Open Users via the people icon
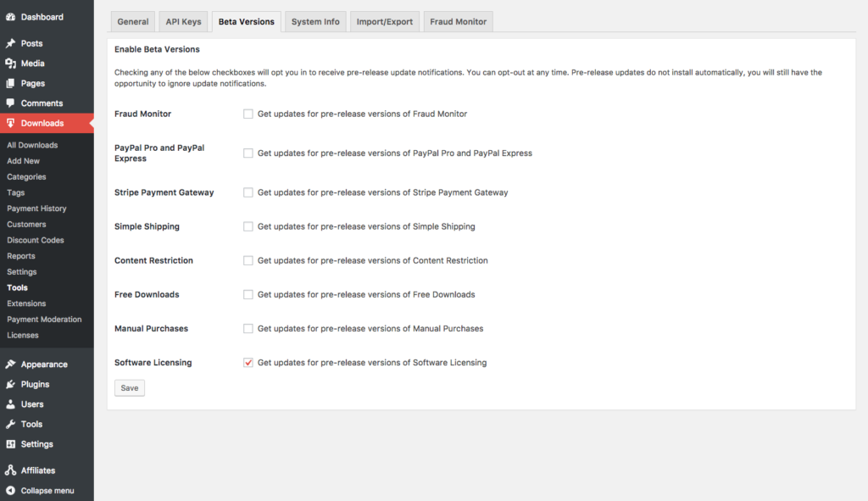 point(13,404)
